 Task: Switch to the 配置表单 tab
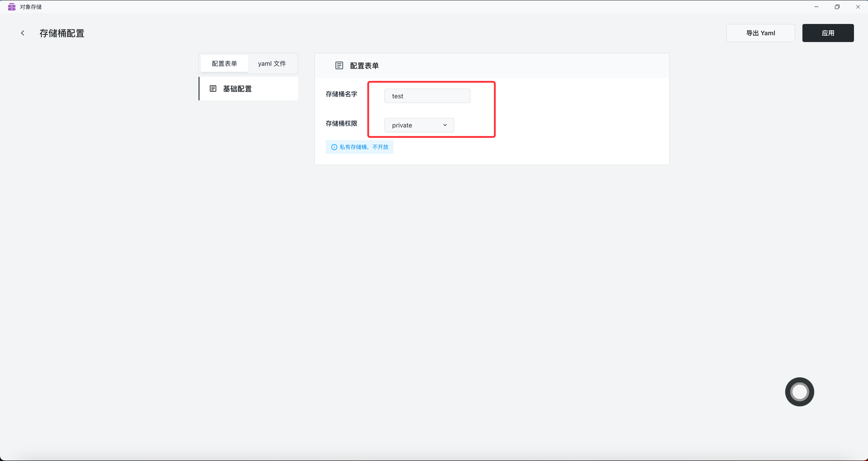pos(224,64)
